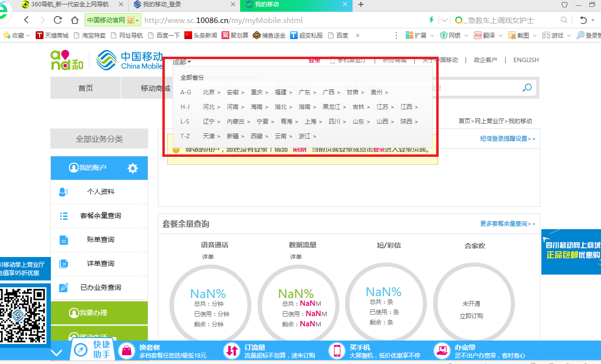The image size is (601, 364).
Task: Click the 订流量 arrows icon
Action: point(231,351)
